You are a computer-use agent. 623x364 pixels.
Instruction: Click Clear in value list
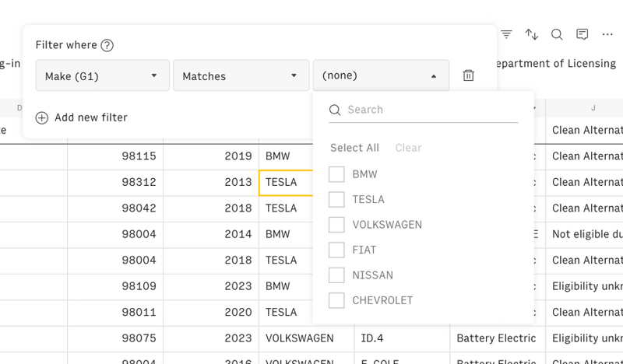coord(408,148)
